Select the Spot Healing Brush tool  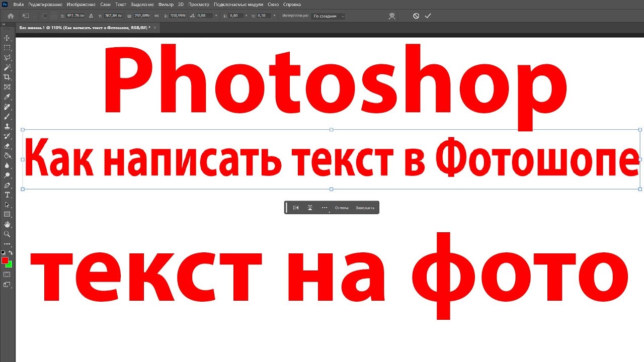pyautogui.click(x=7, y=107)
